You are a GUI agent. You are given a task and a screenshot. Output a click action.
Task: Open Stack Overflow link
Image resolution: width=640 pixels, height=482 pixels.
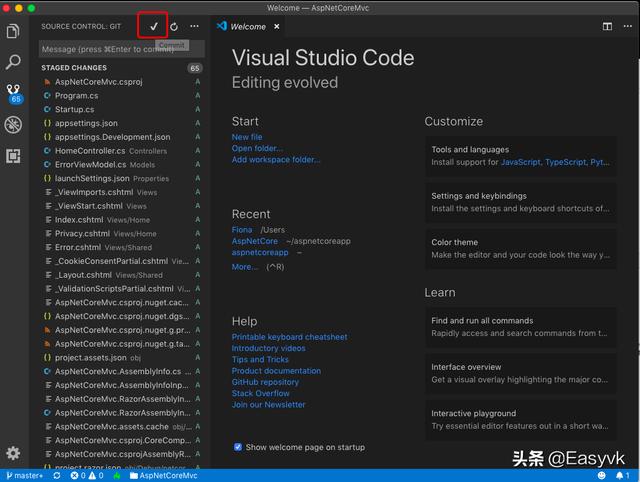(260, 393)
